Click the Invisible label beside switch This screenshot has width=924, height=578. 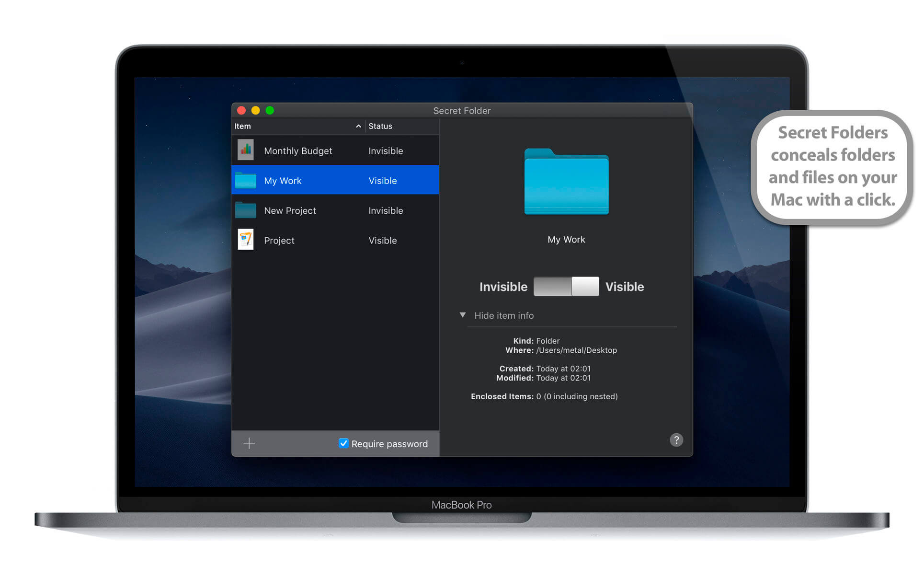(x=503, y=287)
